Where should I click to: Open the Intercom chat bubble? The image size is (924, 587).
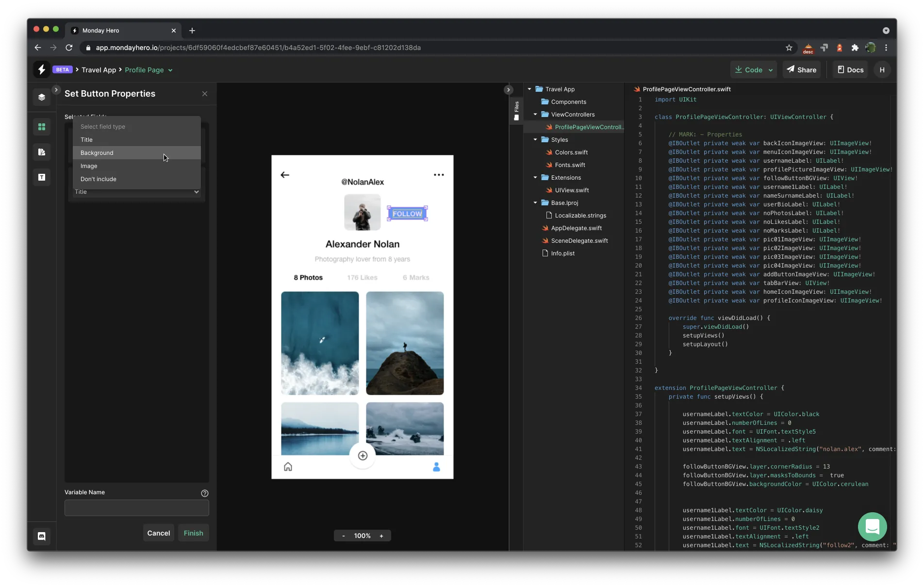[x=872, y=526]
